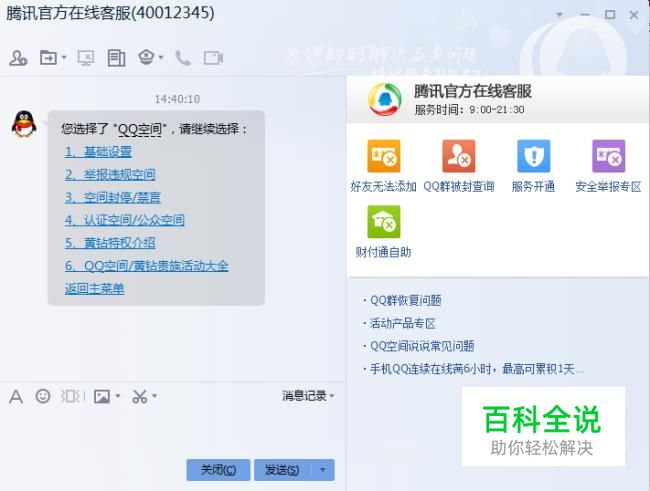Open link 6. QQ空间/黄钻贵族活动大全
This screenshot has width=650, height=491.
coord(146,266)
